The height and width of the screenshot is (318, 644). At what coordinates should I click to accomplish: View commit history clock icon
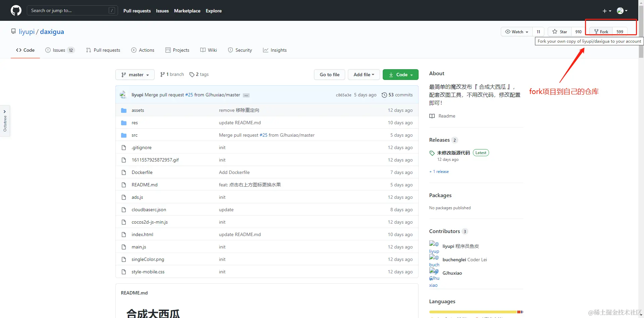(384, 95)
